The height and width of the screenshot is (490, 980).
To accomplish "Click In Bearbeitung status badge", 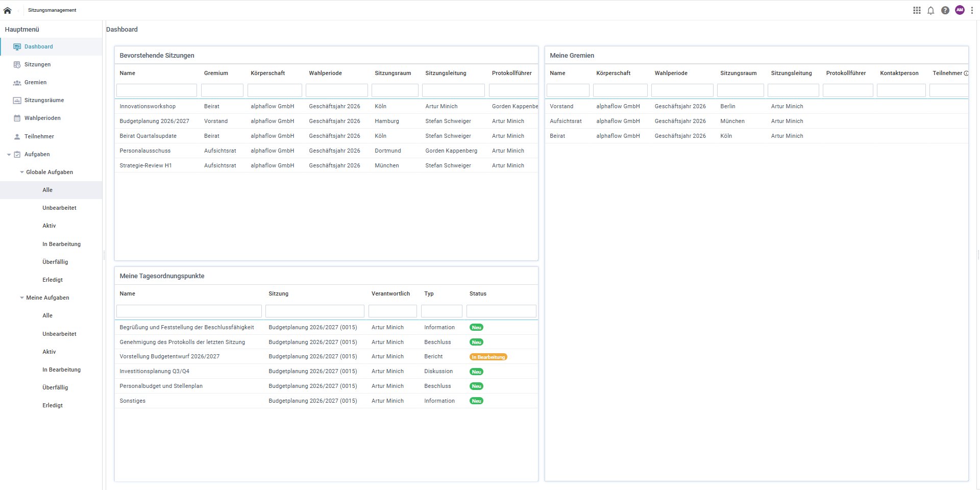I will [x=488, y=357].
